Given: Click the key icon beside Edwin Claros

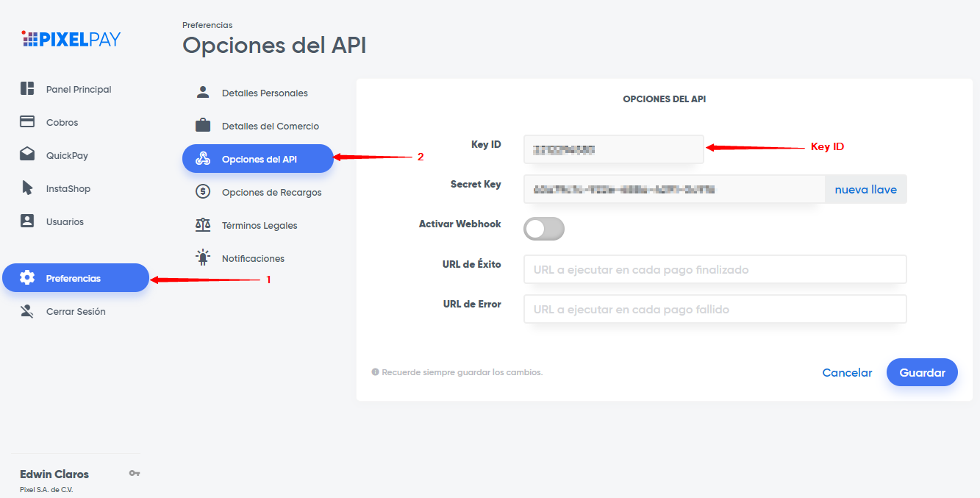Looking at the screenshot, I should [x=135, y=473].
